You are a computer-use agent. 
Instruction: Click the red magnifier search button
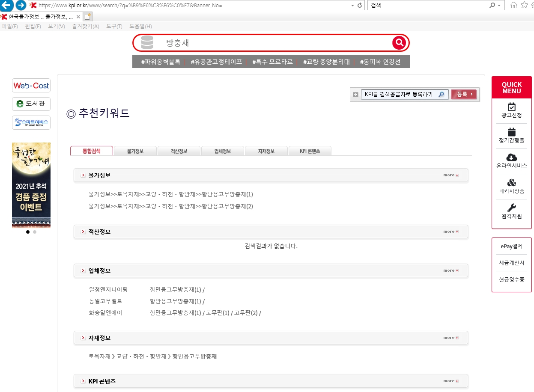coord(399,43)
